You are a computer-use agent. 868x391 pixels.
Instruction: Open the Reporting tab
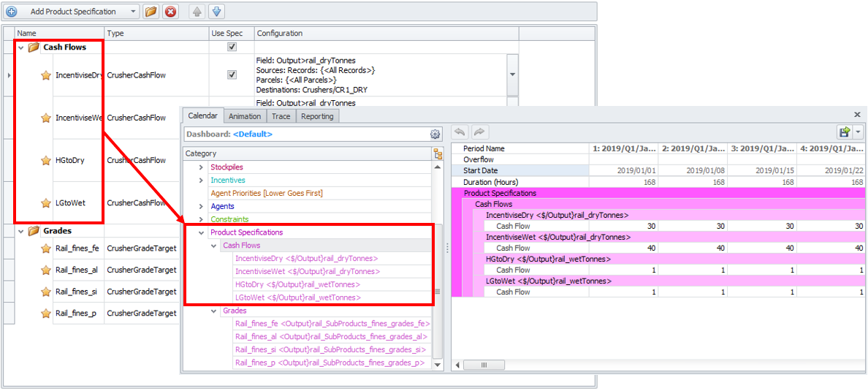317,116
